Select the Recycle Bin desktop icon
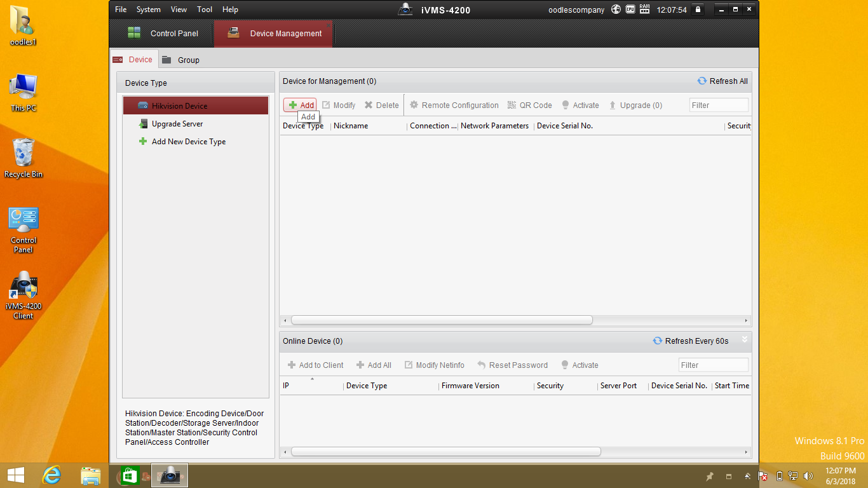This screenshot has height=488, width=868. (24, 158)
